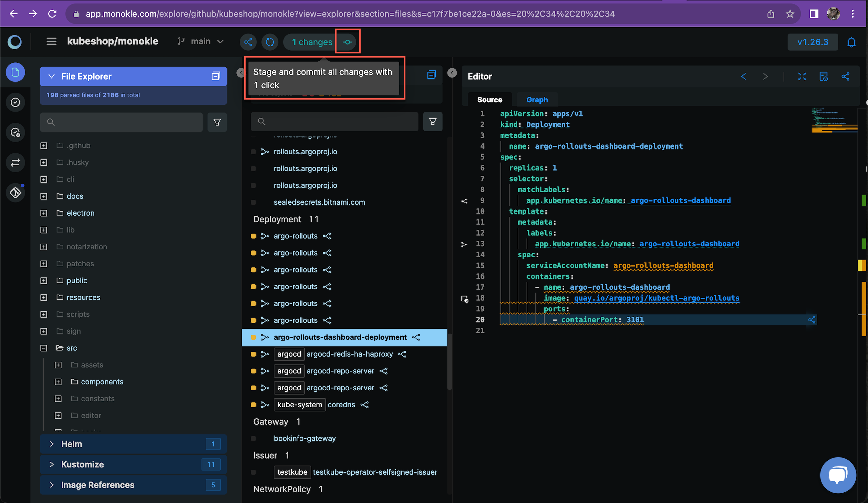The height and width of the screenshot is (503, 868).
Task: Click the quay.io/argoproj/kubectl-argo-rollouts image link
Action: click(x=657, y=298)
